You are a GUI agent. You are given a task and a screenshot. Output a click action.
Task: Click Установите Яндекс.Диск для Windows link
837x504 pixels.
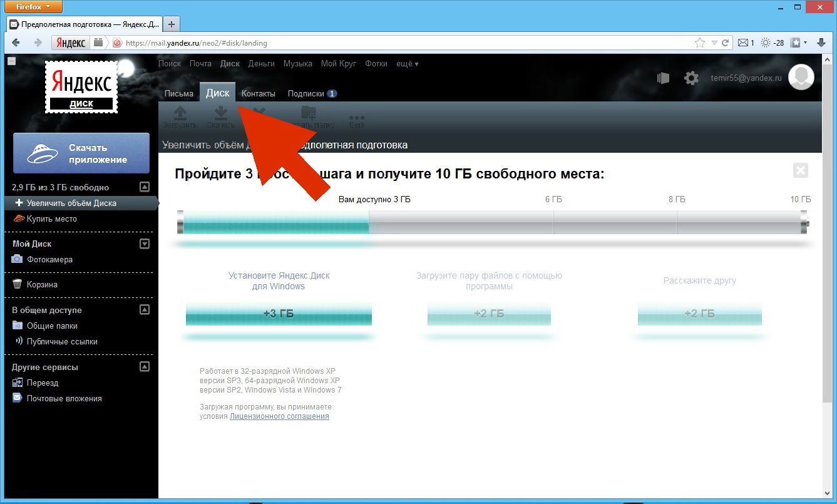click(279, 280)
